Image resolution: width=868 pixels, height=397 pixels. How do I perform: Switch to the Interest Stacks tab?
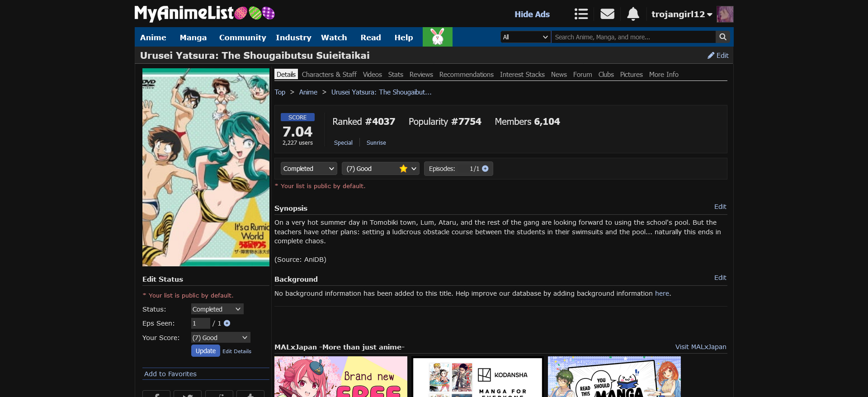point(522,74)
